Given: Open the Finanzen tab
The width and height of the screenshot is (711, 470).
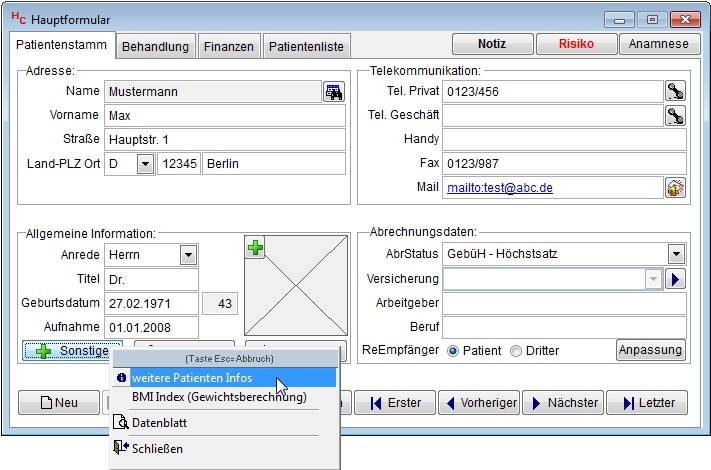Looking at the screenshot, I should point(229,47).
